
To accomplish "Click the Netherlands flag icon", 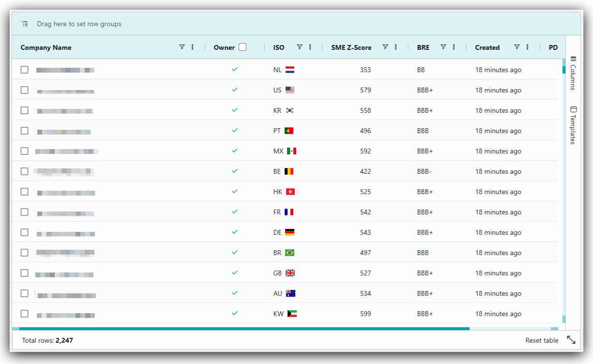I will pos(290,70).
